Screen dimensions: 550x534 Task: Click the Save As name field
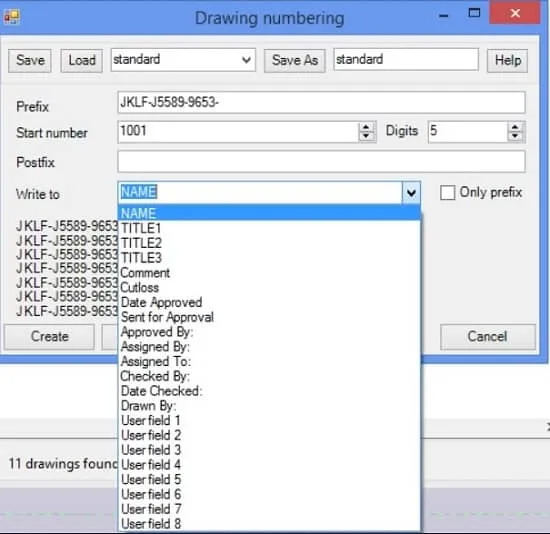(406, 59)
